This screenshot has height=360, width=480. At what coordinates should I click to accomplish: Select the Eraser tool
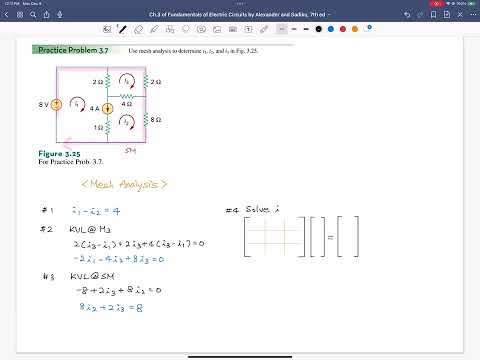pos(138,29)
